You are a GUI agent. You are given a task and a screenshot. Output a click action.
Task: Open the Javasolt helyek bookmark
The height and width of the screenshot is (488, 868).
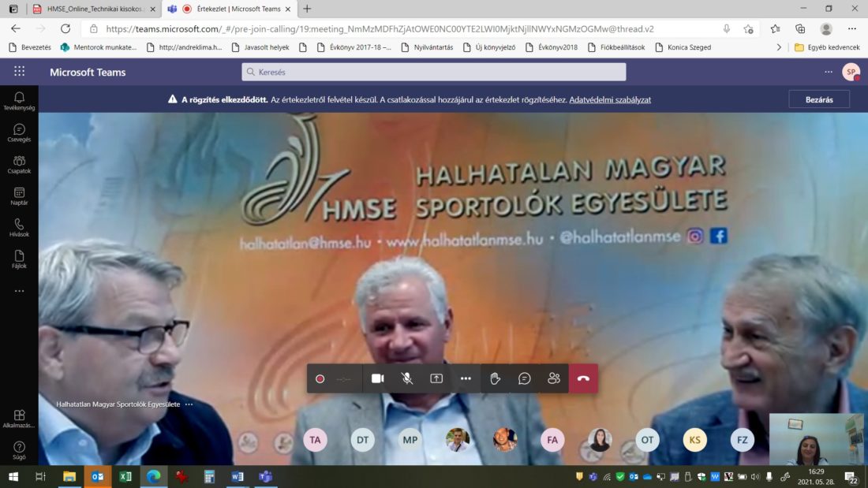pos(260,47)
